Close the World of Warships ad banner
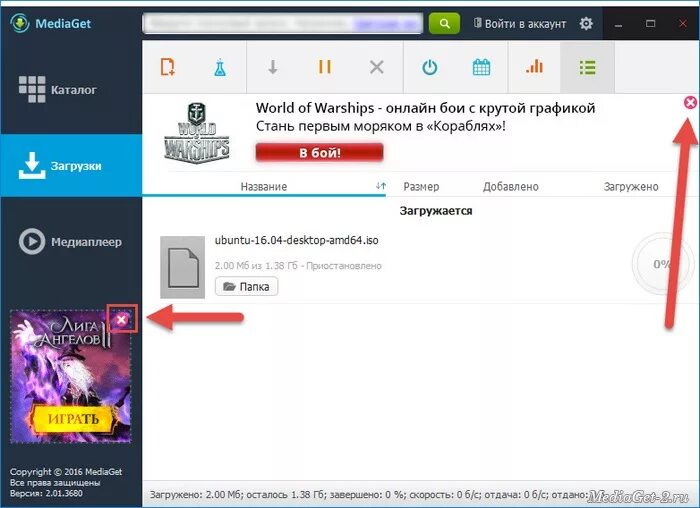 [690, 103]
